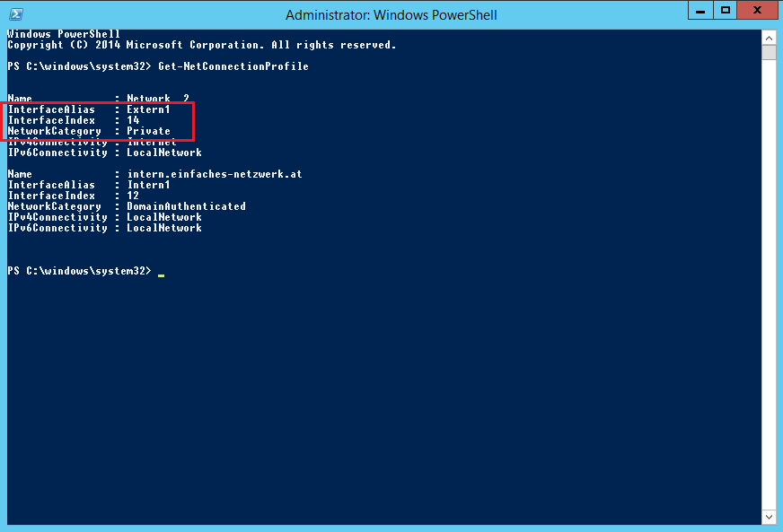Click the empty vertical scrollbar track
The height and width of the screenshot is (532, 783).
[x=769, y=284]
